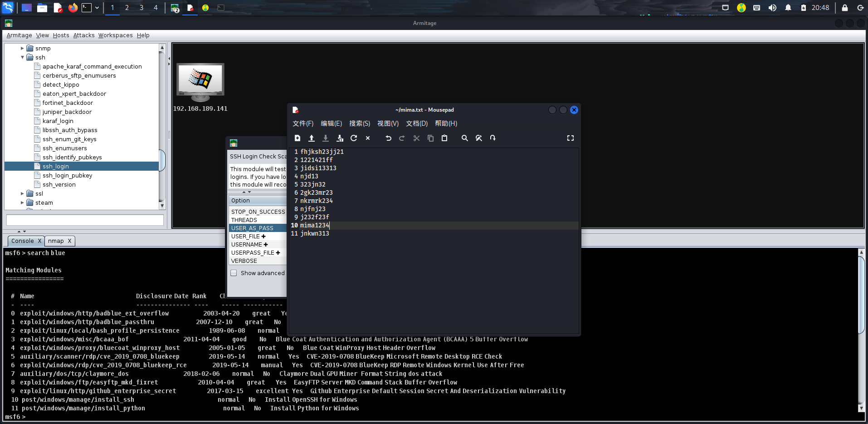Viewport: 868px width, 424px height.
Task: Copy selection using Mousepad toolbar icon
Action: [x=430, y=138]
